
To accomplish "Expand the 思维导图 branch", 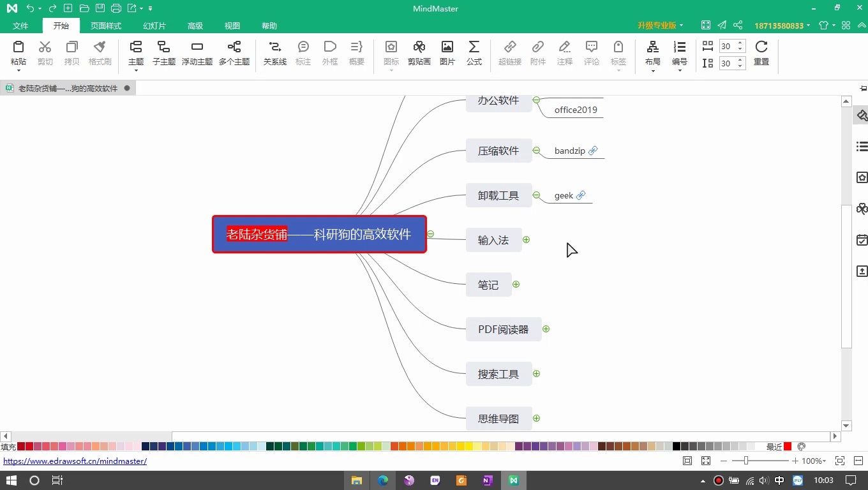I will click(536, 419).
